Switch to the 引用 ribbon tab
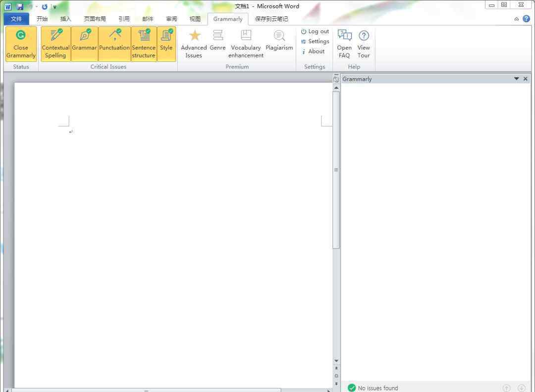 click(x=124, y=19)
